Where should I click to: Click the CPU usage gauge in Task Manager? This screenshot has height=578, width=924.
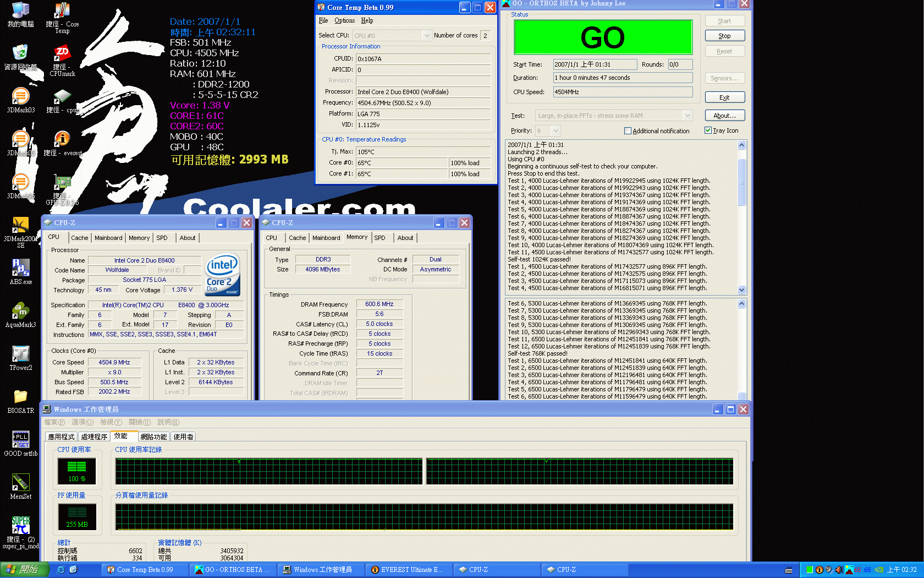click(76, 471)
